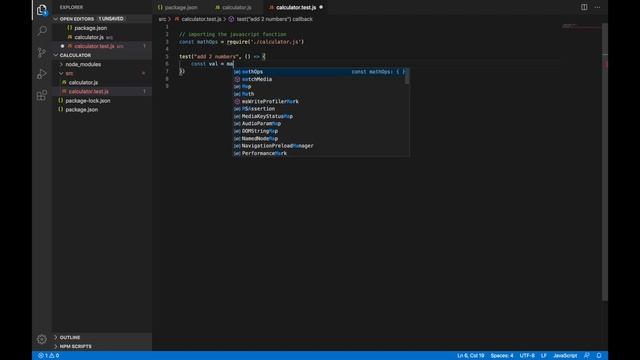Collapse the Open Editors section
Viewport: 640px width, 360px height.
point(77,19)
